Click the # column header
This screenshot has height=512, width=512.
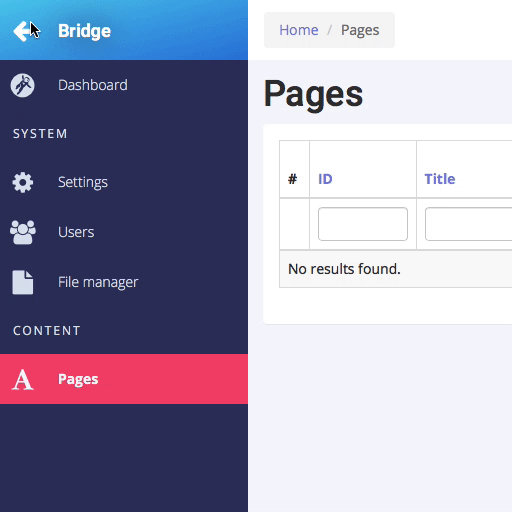(x=292, y=179)
